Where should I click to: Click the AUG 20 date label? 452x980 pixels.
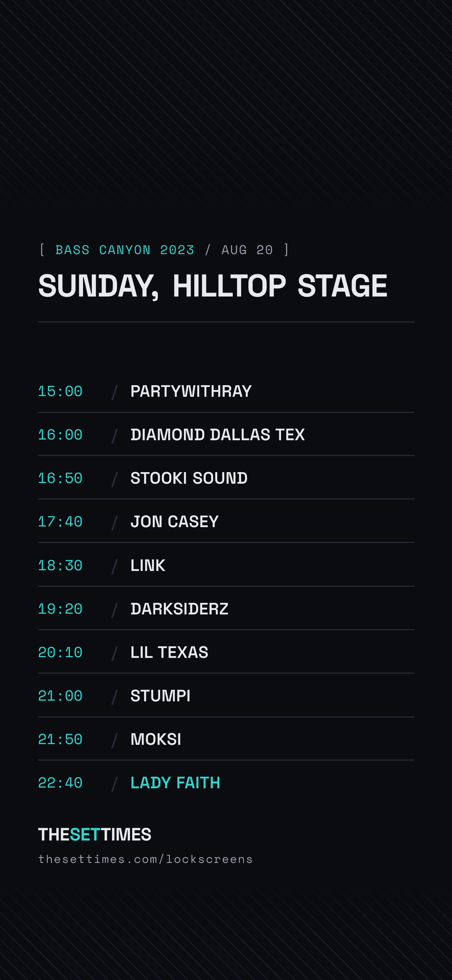point(247,250)
